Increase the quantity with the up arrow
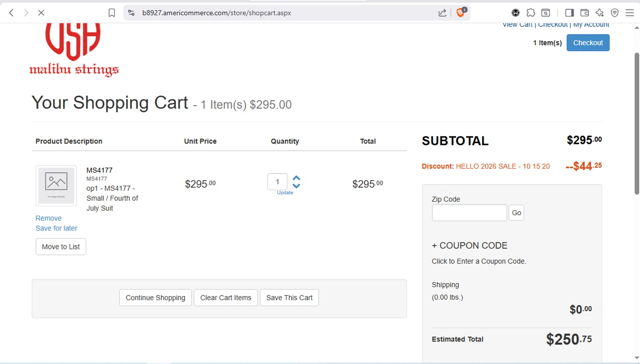The height and width of the screenshot is (364, 640). (297, 178)
